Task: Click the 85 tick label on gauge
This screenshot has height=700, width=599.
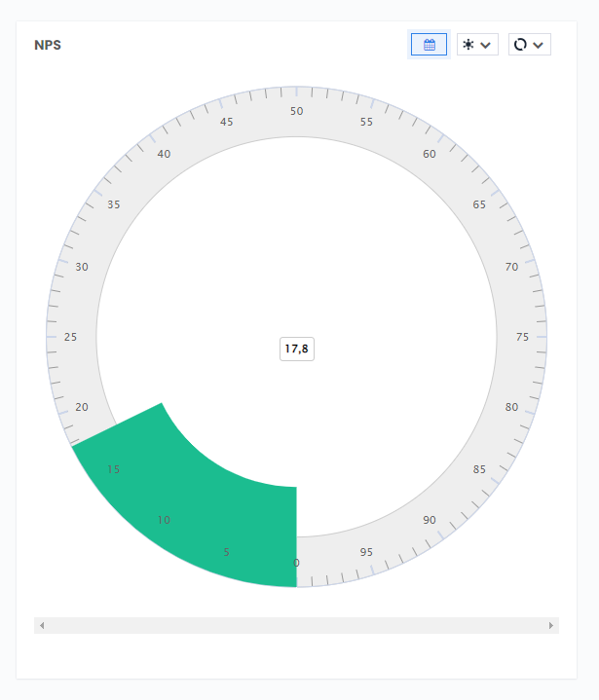Action: pos(479,469)
